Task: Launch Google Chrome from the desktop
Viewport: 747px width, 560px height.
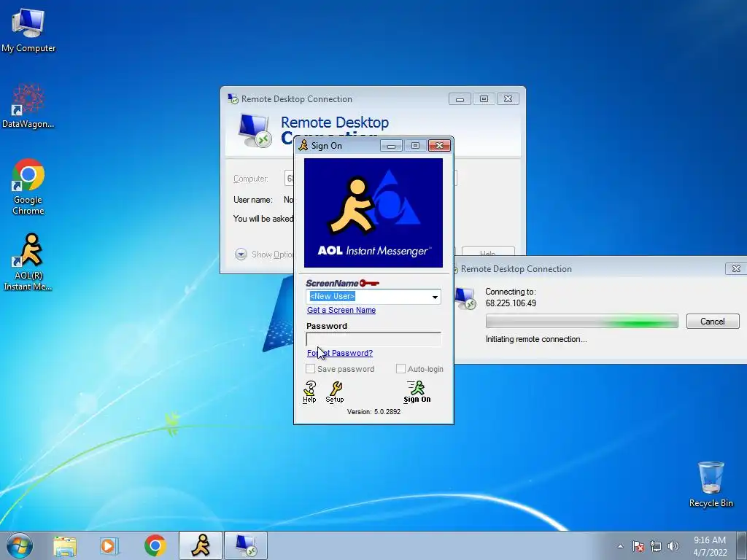Action: tap(28, 187)
